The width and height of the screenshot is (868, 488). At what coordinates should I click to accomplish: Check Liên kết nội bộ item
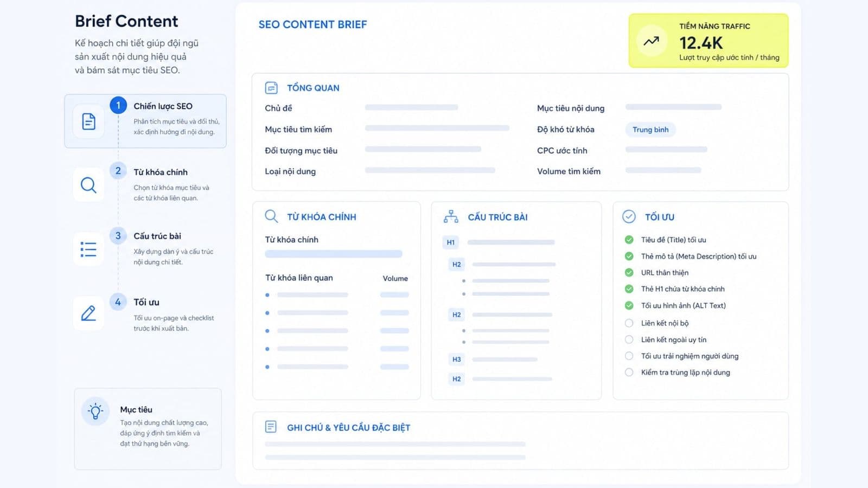pyautogui.click(x=629, y=323)
